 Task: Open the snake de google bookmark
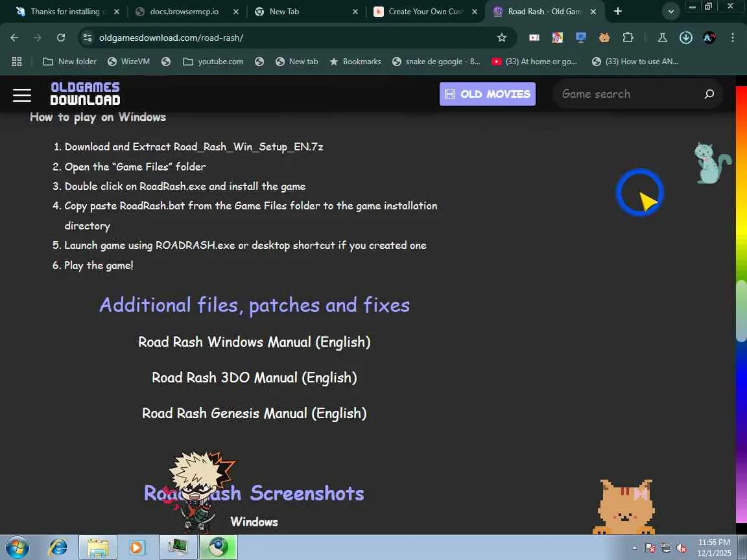click(436, 62)
